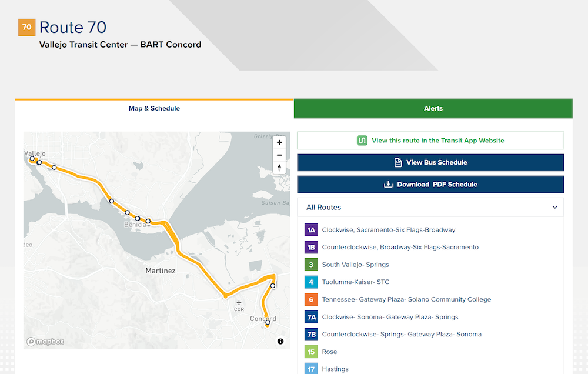Image resolution: width=588 pixels, height=374 pixels.
Task: Open map attribution info icon
Action: point(280,342)
